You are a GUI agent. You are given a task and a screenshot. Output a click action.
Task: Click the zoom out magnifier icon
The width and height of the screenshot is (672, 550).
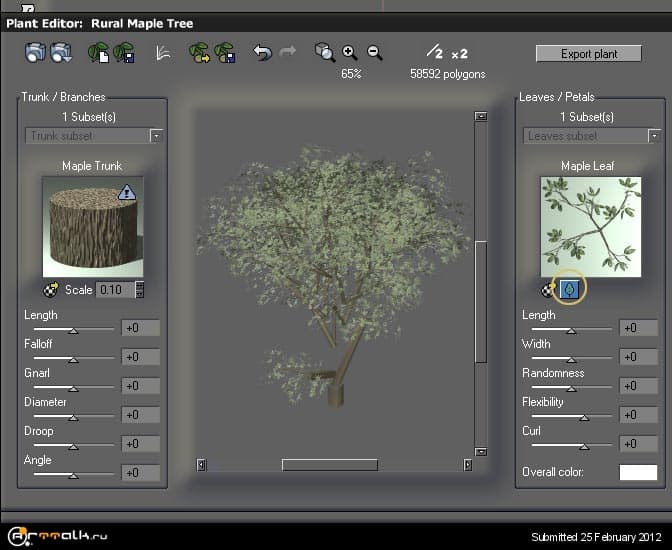[x=375, y=52]
